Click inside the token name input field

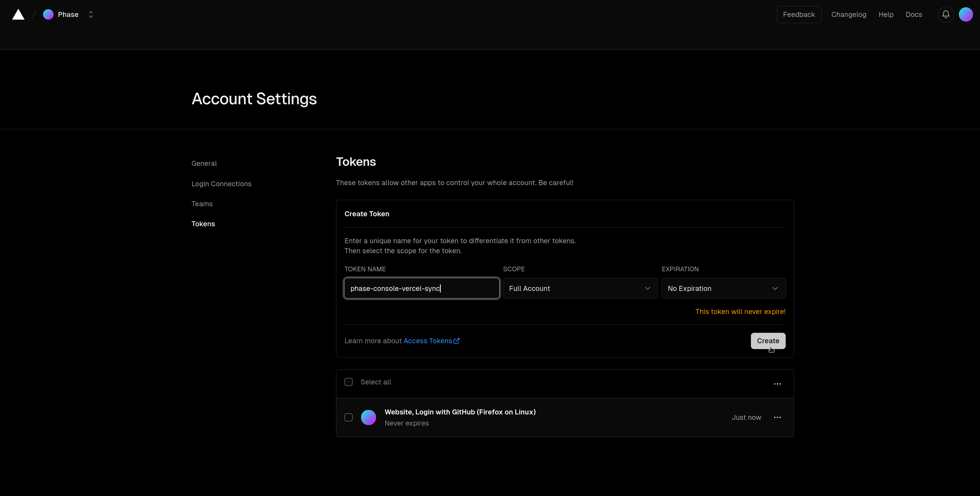coord(421,288)
